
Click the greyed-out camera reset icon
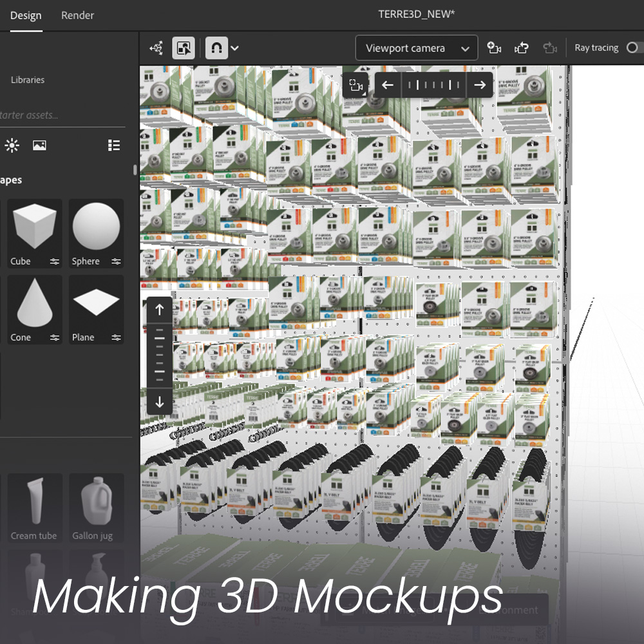[550, 48]
